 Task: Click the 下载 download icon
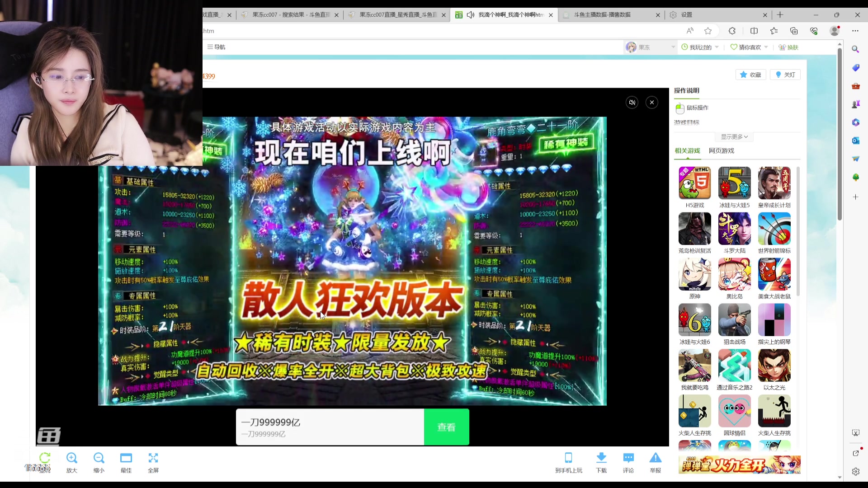[x=601, y=458]
